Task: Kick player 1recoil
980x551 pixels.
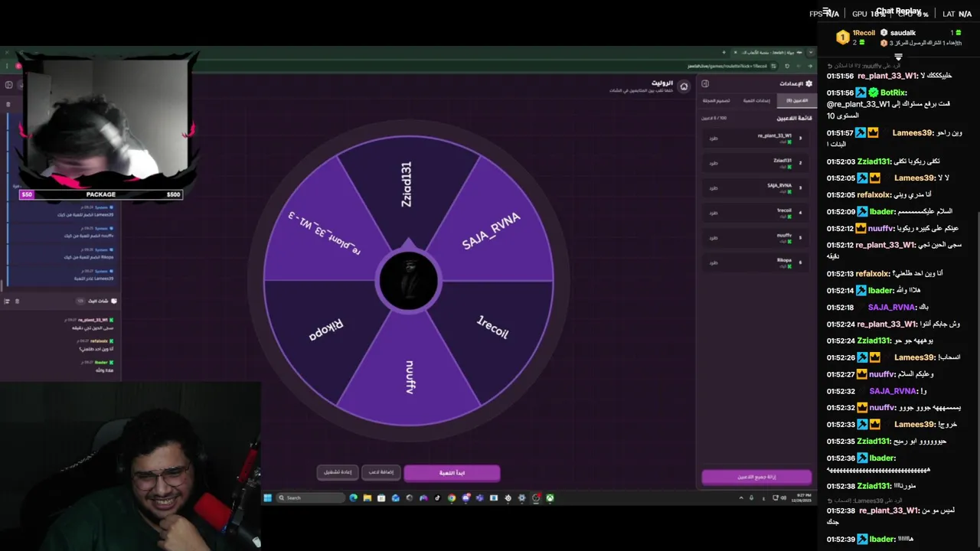Action: click(x=714, y=213)
